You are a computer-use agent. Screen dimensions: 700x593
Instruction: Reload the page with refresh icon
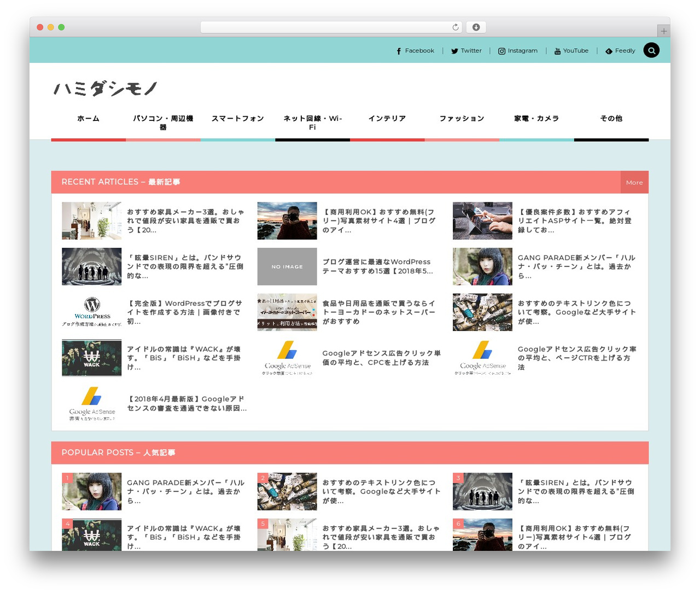point(456,27)
